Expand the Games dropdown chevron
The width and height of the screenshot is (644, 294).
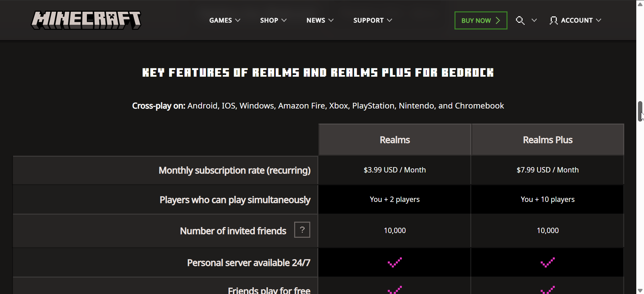(x=238, y=20)
